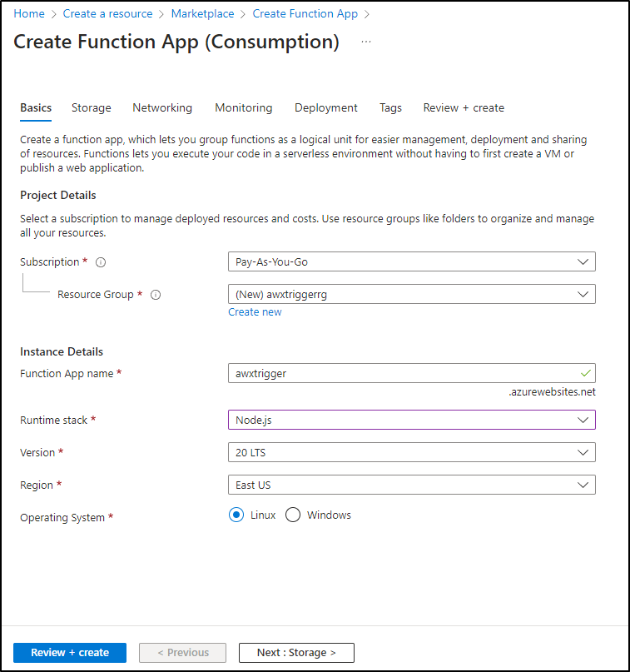Click the Subscription info icon

point(101,262)
